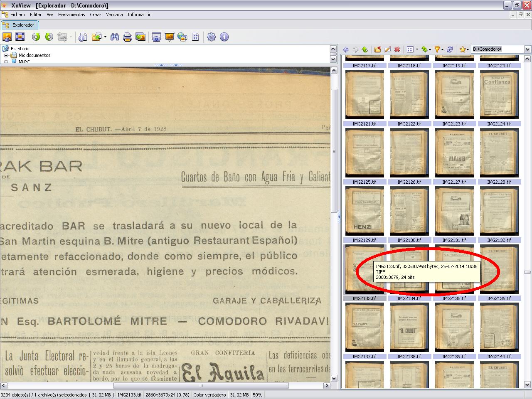Select the IMG2127.tif thumbnail

(454, 153)
